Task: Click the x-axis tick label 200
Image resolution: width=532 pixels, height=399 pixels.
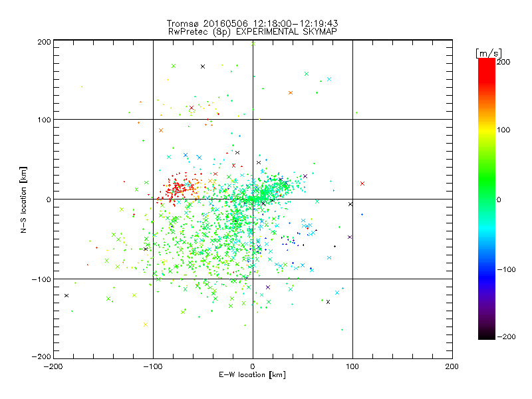Action: click(452, 366)
